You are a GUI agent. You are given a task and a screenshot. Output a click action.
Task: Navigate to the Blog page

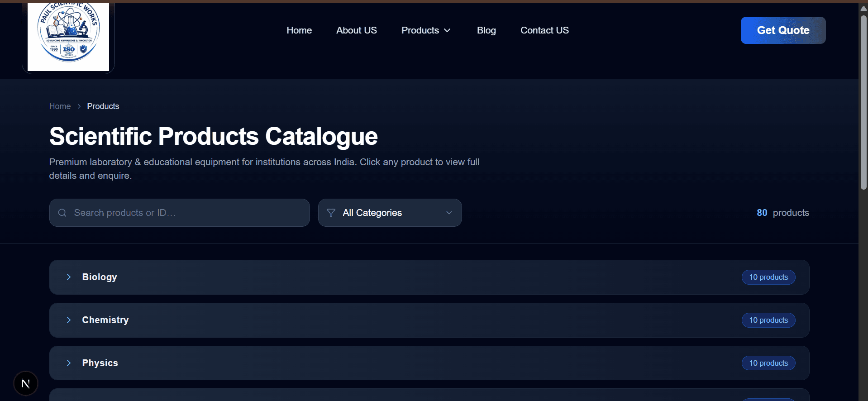tap(486, 30)
